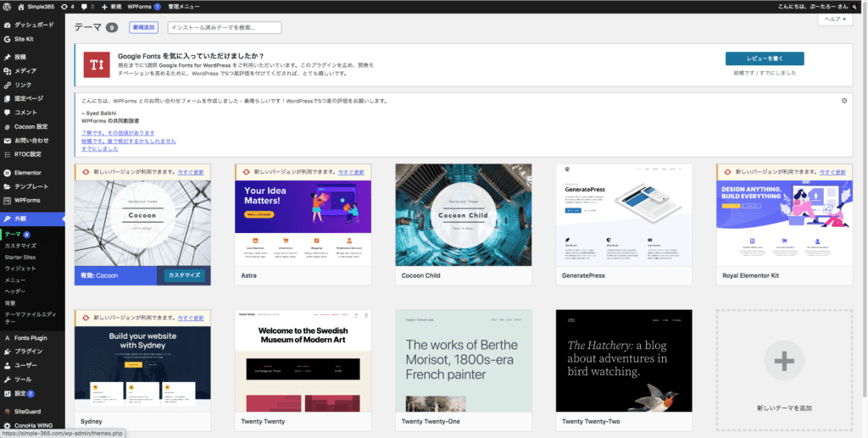
Task: Click the Google Fonts plugin logo icon
Action: [x=97, y=64]
